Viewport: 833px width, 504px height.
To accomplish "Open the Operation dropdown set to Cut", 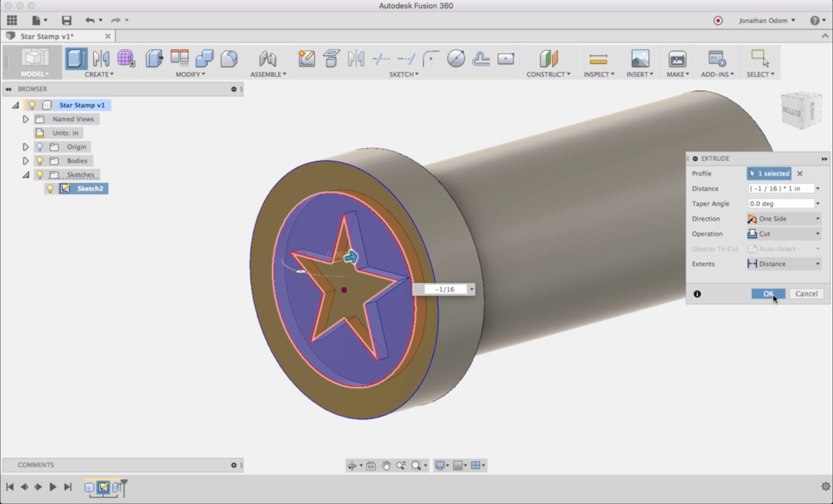I will pyautogui.click(x=784, y=234).
